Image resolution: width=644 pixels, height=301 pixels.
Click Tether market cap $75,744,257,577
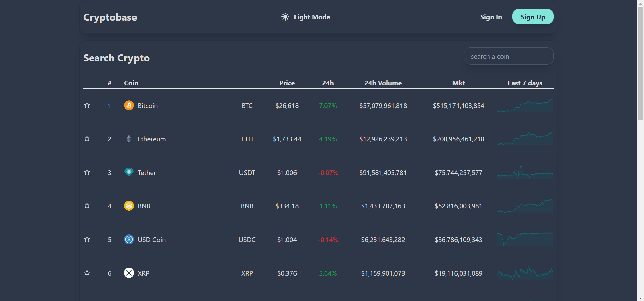coord(459,173)
